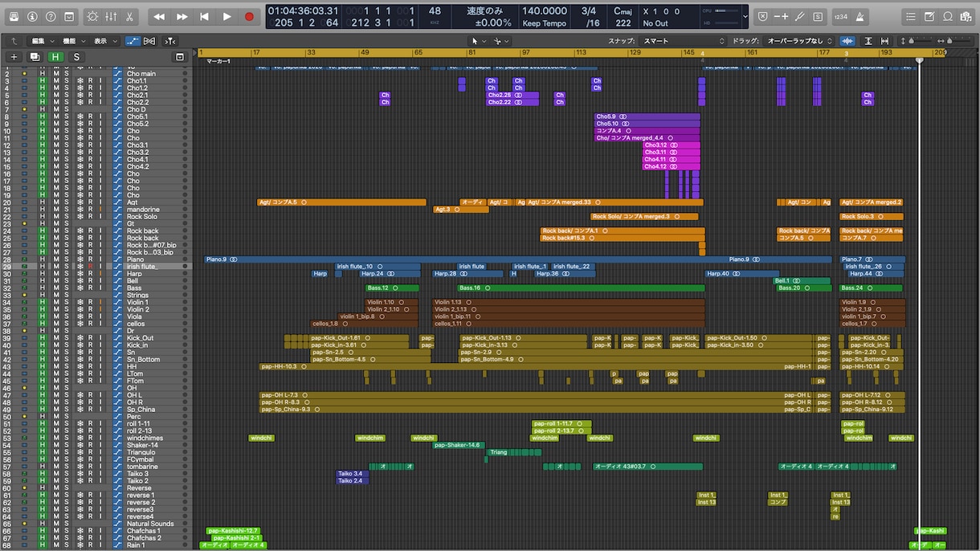
Task: Toggle Vertical Auto Zoom
Action: click(868, 40)
